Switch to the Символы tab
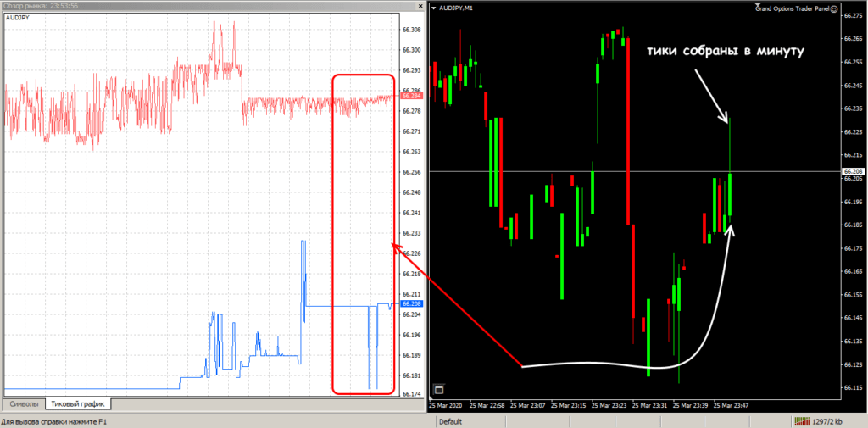Image resolution: width=868 pixels, height=428 pixels. pyautogui.click(x=24, y=404)
